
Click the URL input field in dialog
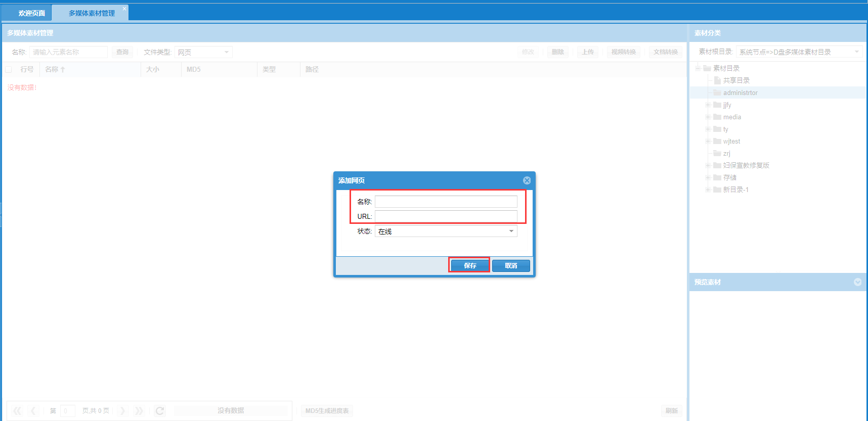tap(446, 216)
